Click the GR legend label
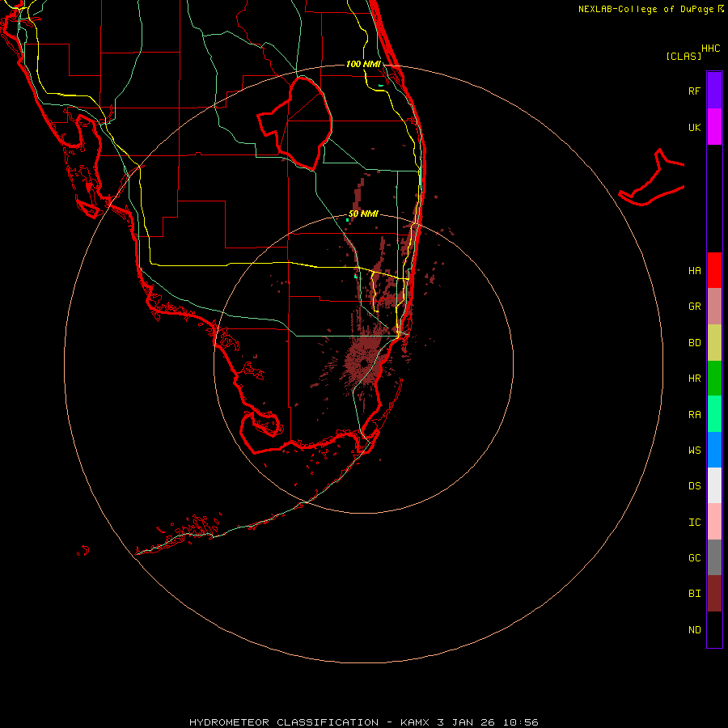728x728 pixels. coord(695,307)
